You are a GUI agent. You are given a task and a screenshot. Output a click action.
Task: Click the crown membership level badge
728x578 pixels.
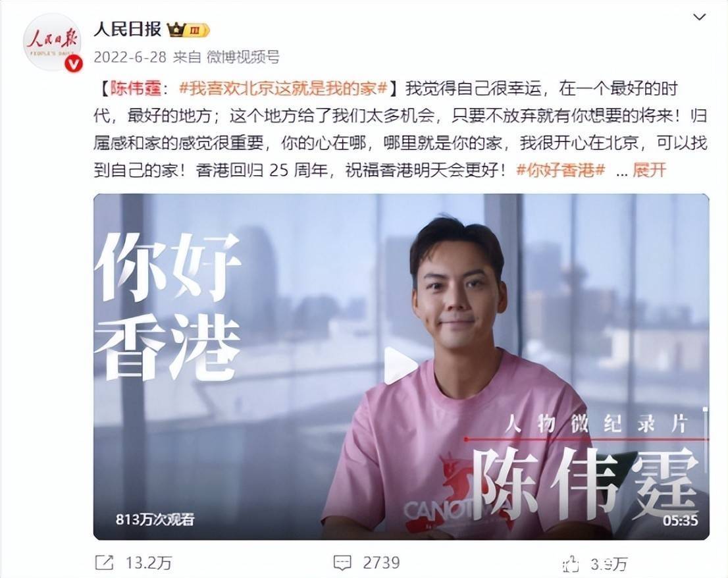click(188, 31)
